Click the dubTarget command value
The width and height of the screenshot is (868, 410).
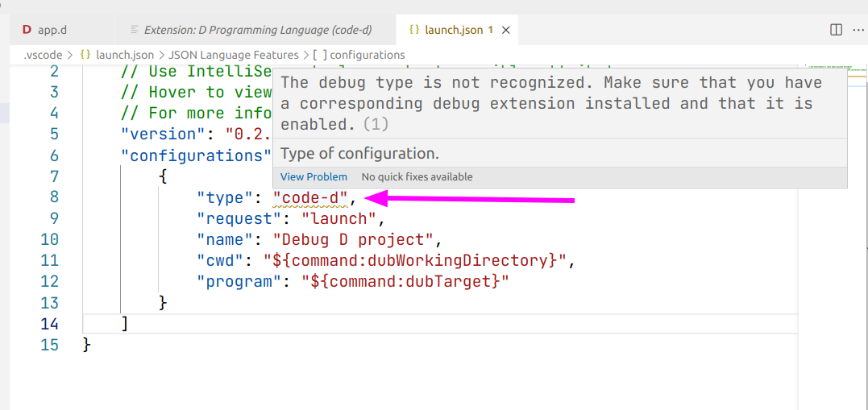tap(405, 282)
